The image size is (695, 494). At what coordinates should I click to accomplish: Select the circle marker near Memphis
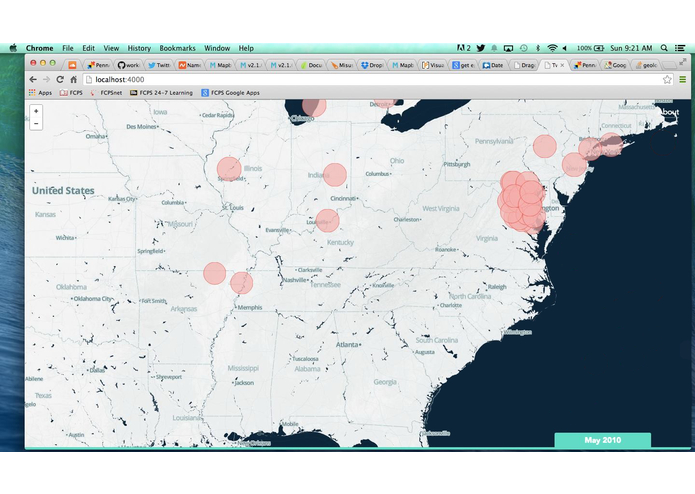242,283
